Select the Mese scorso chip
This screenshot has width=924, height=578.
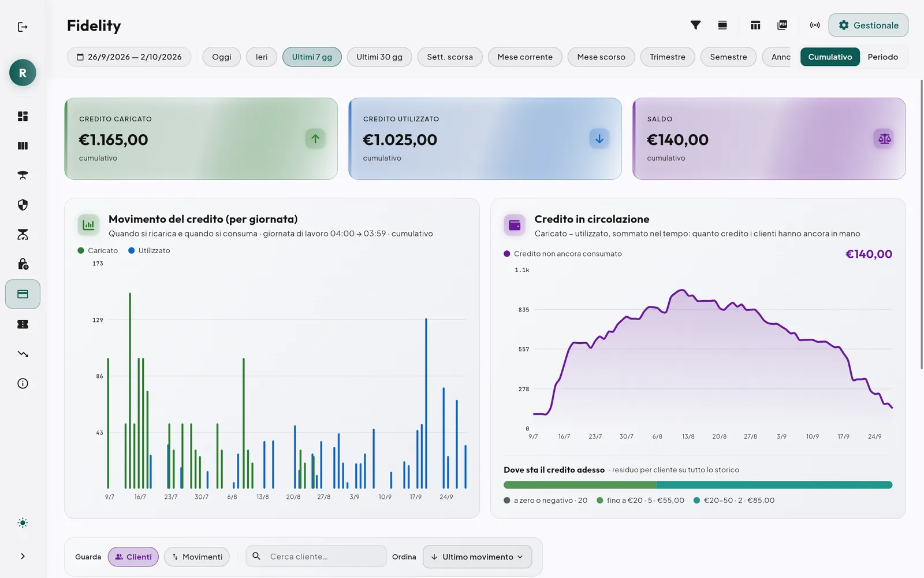coord(601,57)
